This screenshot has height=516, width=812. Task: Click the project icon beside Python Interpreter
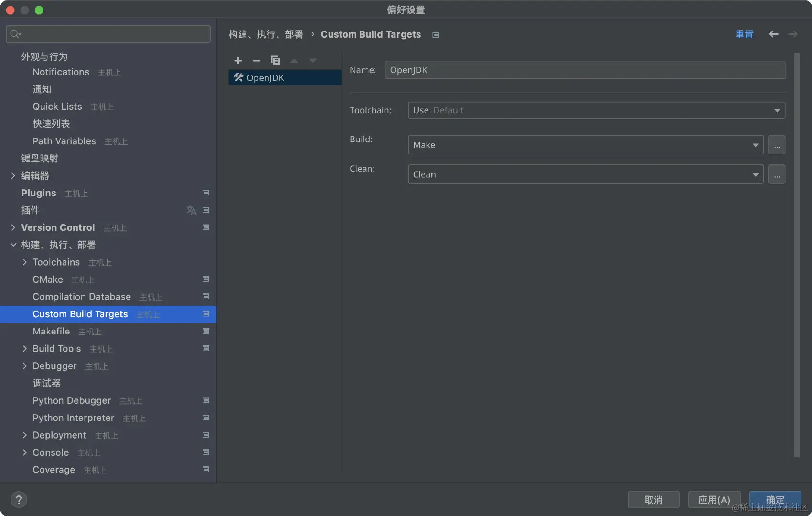click(206, 418)
